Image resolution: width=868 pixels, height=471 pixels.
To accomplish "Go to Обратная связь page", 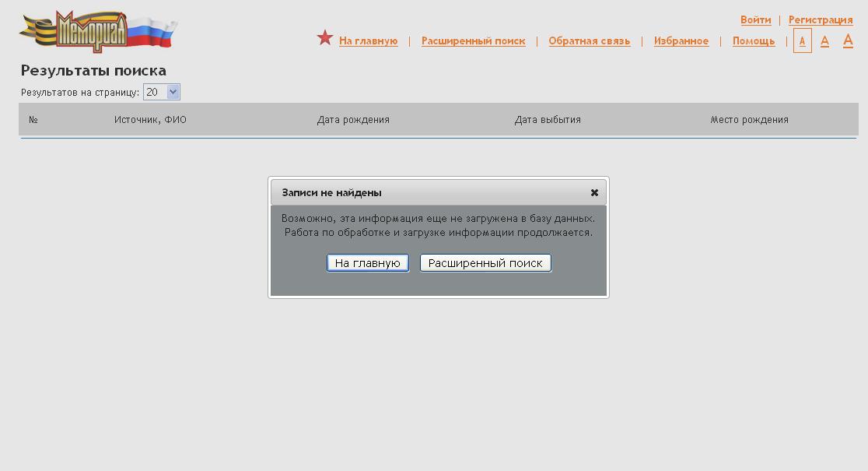I will point(589,41).
